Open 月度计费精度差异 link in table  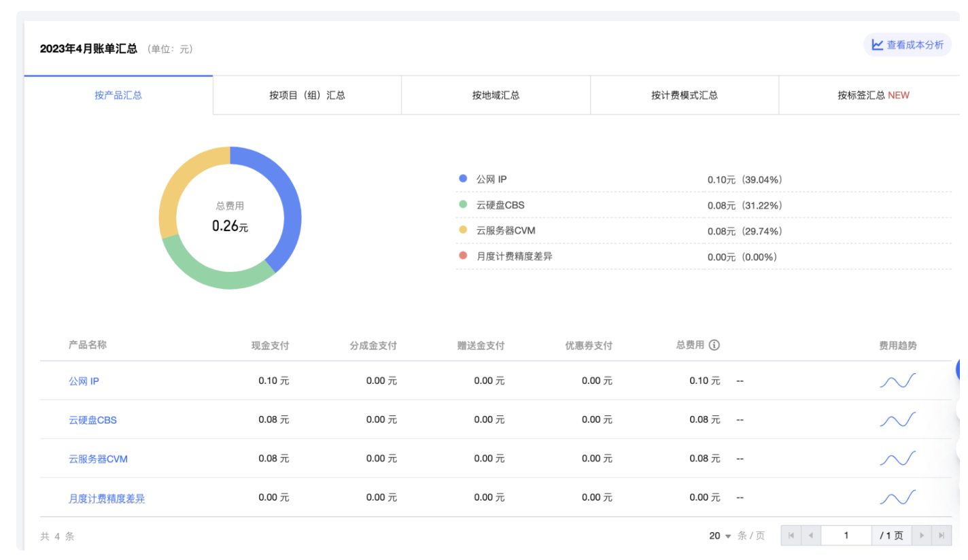coord(107,498)
